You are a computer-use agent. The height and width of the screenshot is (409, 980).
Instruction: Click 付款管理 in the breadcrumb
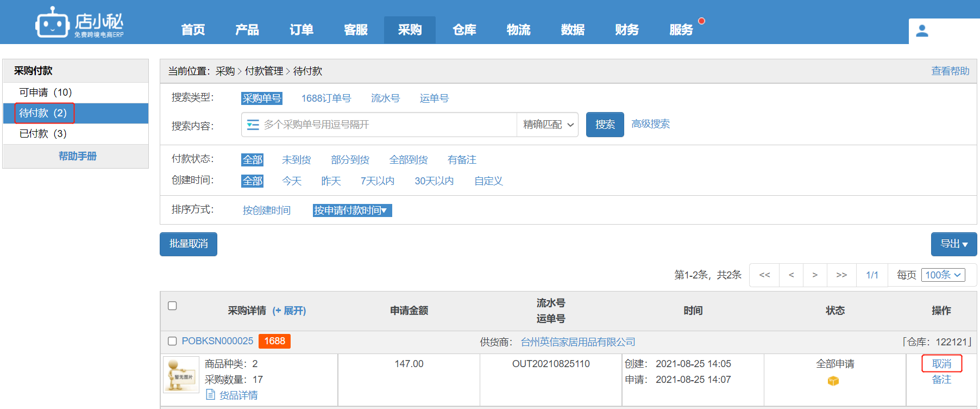click(x=264, y=71)
